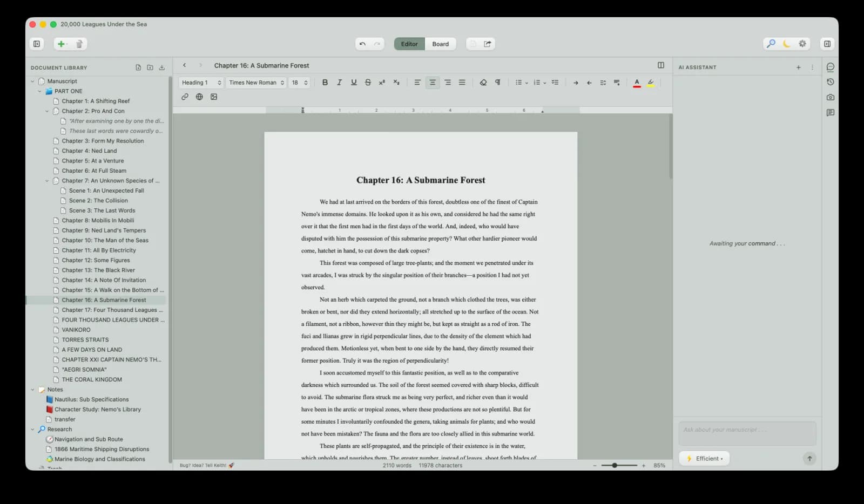Open snapshots camera icon

pos(831,97)
